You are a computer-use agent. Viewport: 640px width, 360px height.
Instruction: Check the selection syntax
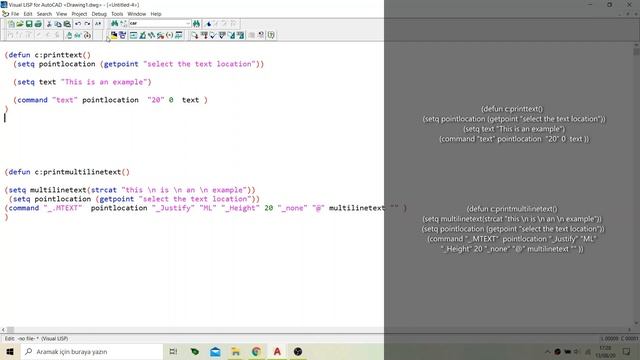click(x=222, y=35)
